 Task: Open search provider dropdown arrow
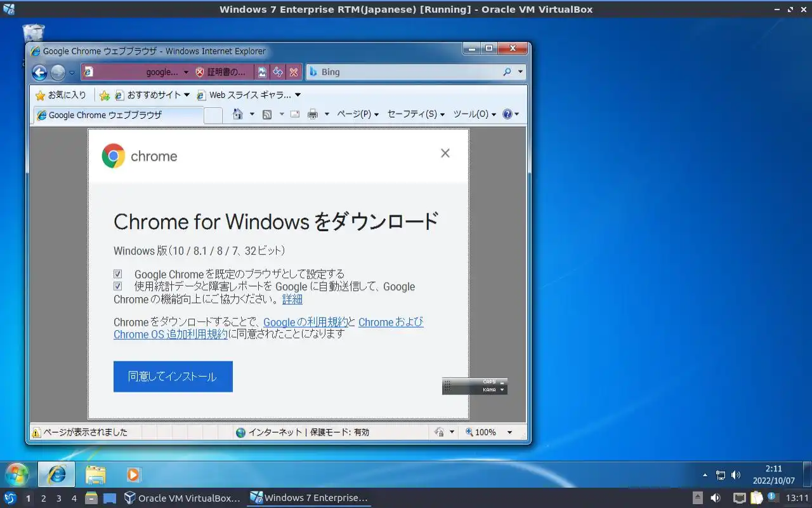[x=521, y=72]
